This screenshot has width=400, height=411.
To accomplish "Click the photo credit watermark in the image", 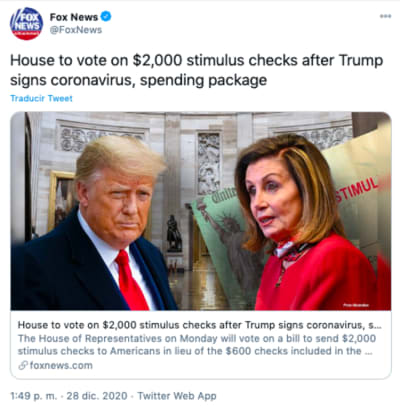I will 356,305.
